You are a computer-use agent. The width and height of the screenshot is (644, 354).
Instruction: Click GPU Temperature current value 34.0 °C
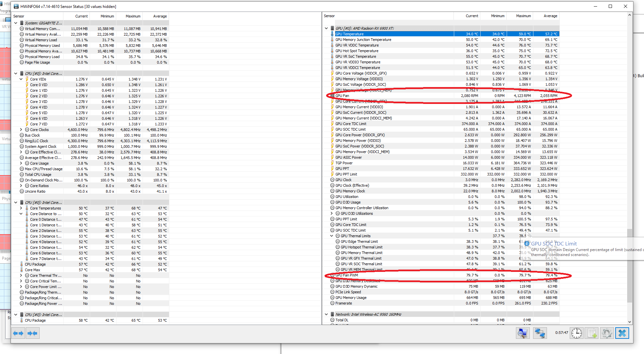point(472,34)
